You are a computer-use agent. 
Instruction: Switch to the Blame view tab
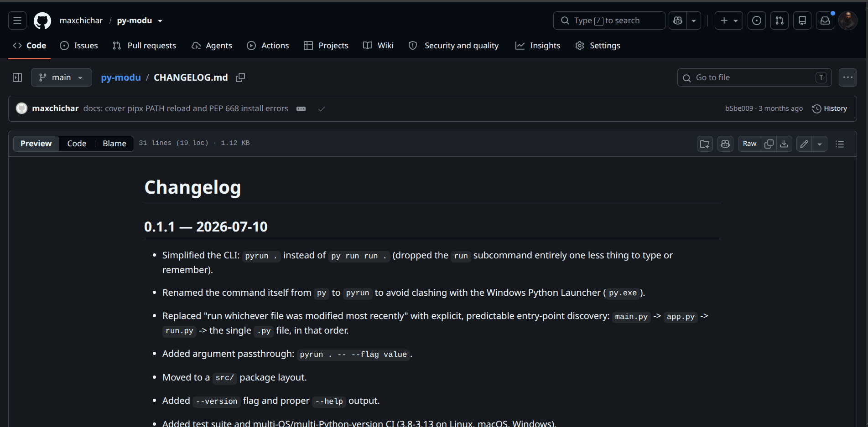coord(114,144)
